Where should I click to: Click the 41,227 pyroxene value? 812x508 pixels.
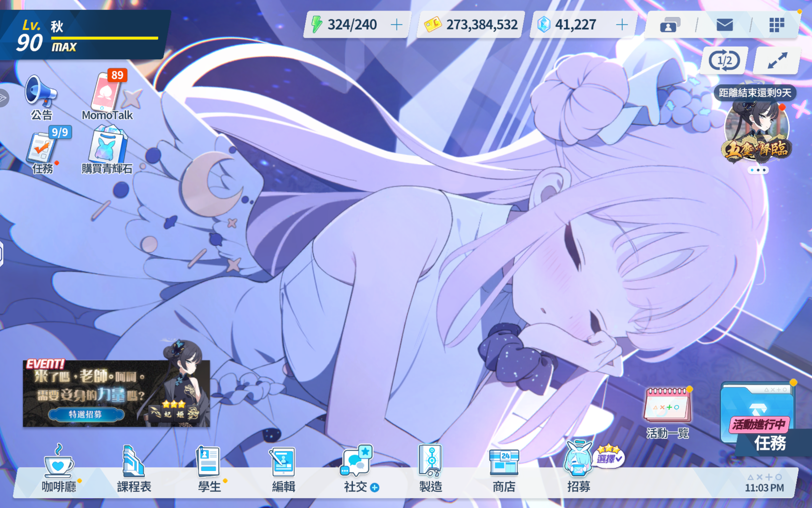click(575, 25)
